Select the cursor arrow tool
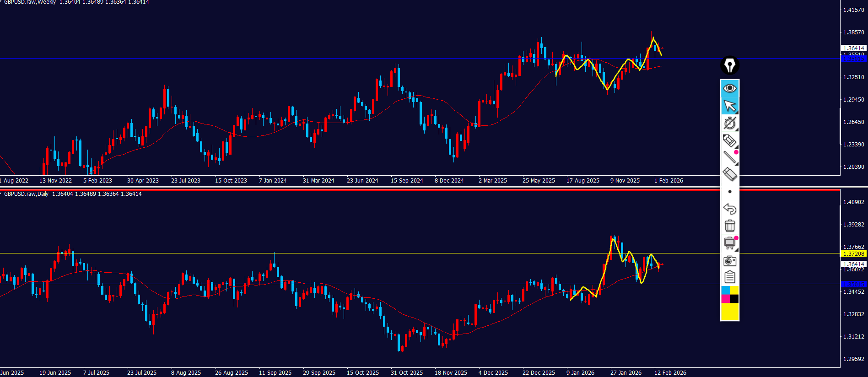This screenshot has width=868, height=377. [729, 106]
